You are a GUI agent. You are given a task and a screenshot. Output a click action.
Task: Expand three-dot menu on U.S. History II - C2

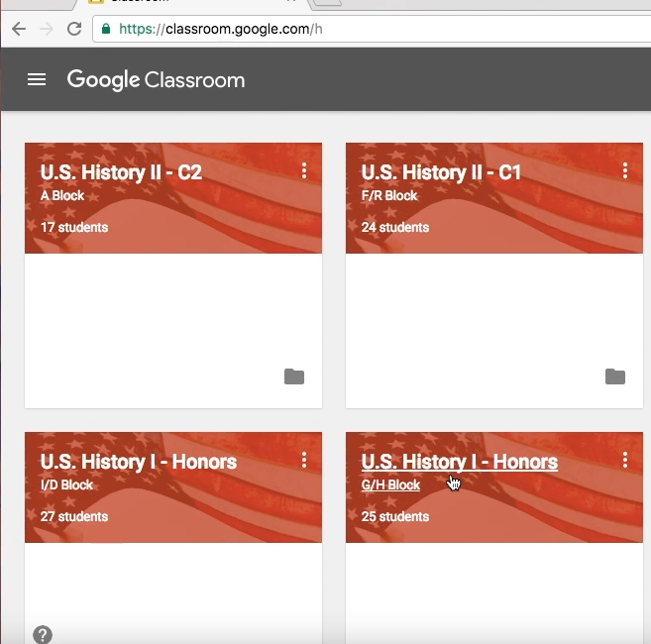click(x=304, y=171)
